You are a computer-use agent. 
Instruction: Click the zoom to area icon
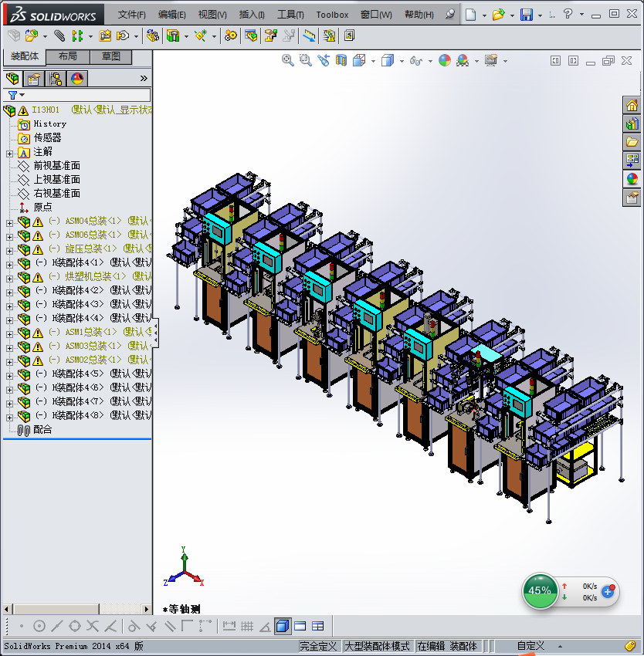point(306,61)
